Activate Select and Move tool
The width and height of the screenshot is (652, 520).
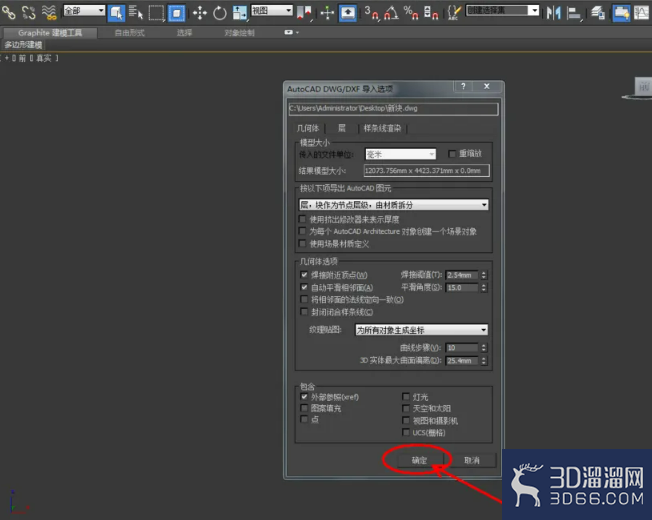[200, 13]
